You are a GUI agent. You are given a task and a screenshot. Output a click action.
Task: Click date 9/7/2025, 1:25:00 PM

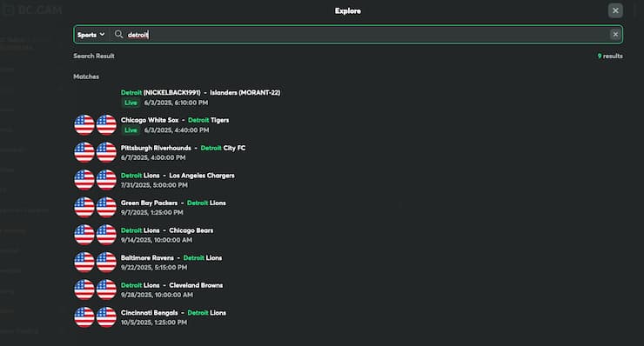tap(152, 213)
